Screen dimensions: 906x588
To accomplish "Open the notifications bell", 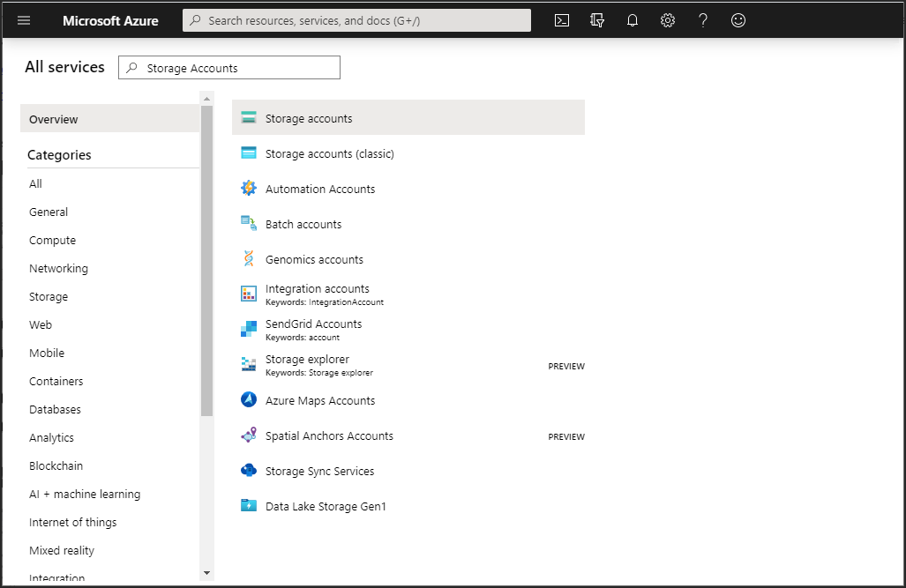I will tap(633, 21).
